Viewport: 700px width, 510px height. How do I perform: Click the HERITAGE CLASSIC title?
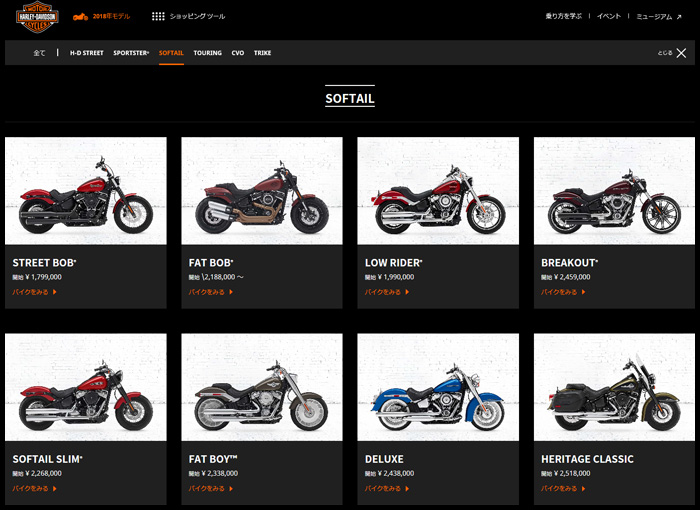(587, 459)
